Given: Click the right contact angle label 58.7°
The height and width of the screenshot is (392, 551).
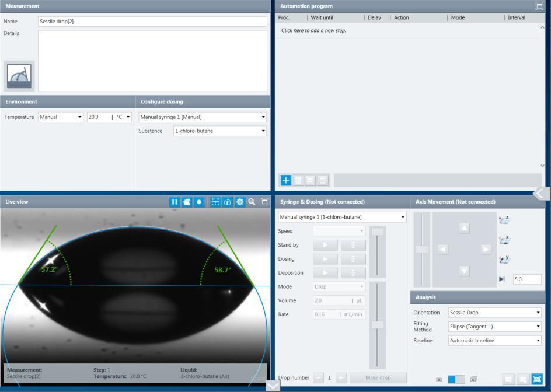Looking at the screenshot, I should pyautogui.click(x=222, y=269).
